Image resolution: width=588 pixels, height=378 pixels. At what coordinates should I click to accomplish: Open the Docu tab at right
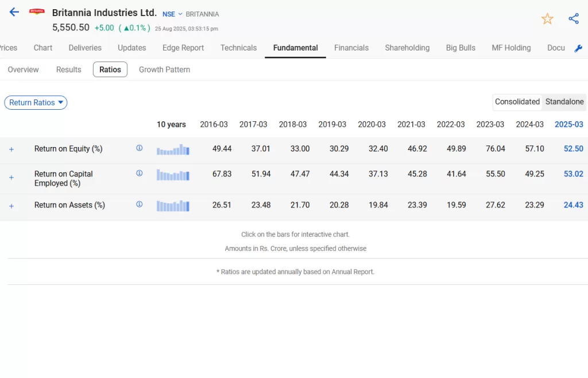pos(556,48)
